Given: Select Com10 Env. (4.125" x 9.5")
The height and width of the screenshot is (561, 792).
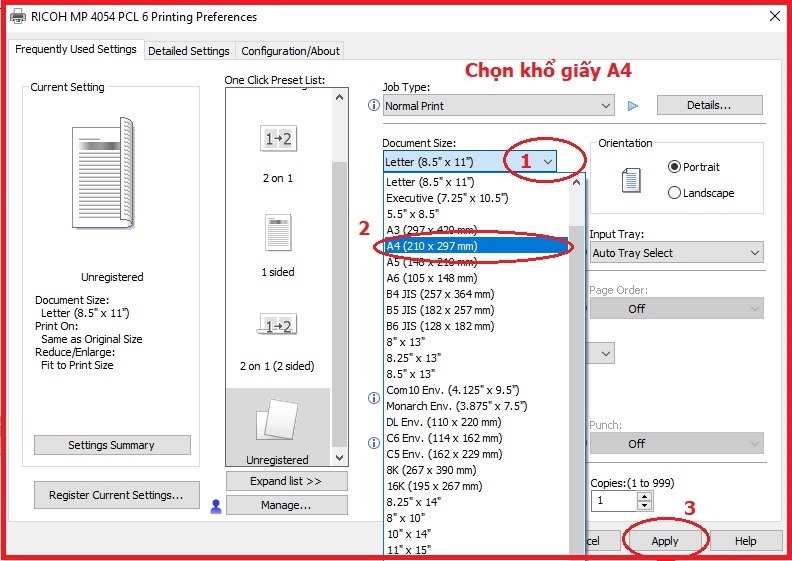Looking at the screenshot, I should (476, 390).
